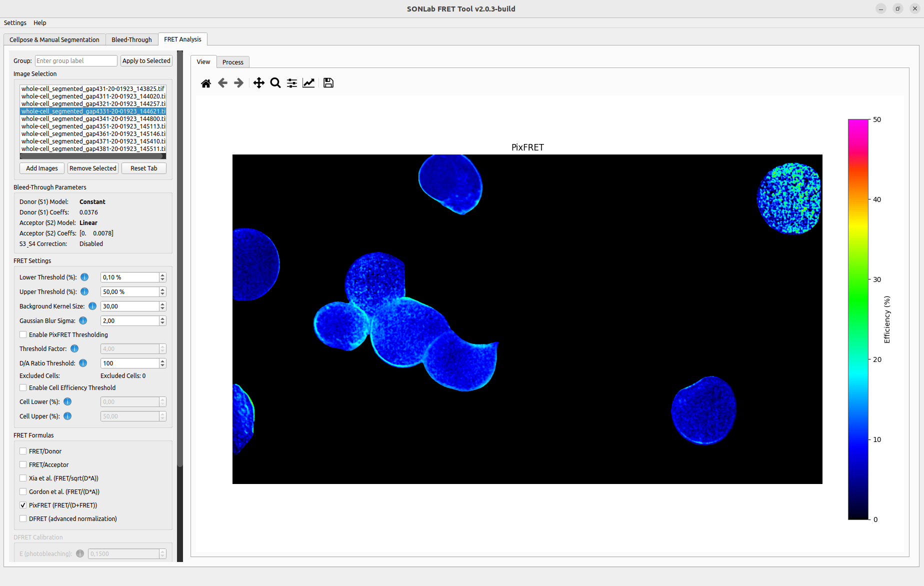The image size is (924, 586).
Task: Select image gap4361-20-01923_145146
Action: (x=93, y=133)
